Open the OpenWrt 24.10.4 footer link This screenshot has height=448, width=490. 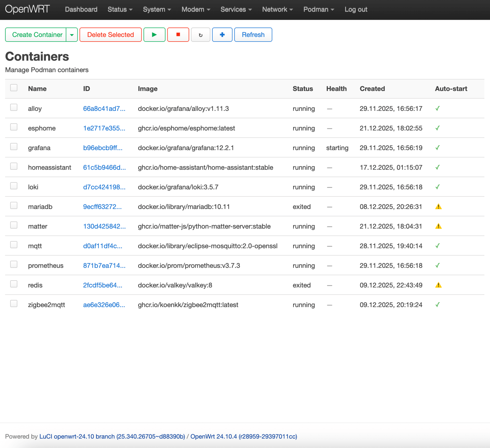(243, 436)
